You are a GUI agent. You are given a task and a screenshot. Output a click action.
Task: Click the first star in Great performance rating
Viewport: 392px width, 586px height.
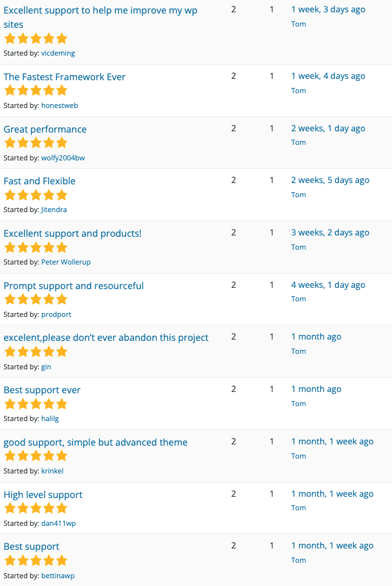coord(9,142)
